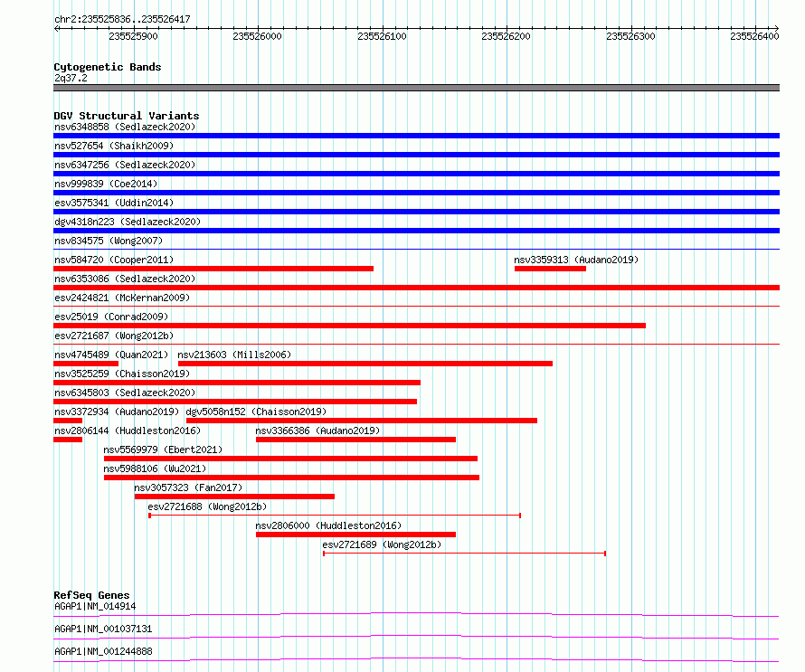Open the dgv4318n223 (Sedlazeck2020) label
The height and width of the screenshot is (672, 805).
pyautogui.click(x=128, y=222)
